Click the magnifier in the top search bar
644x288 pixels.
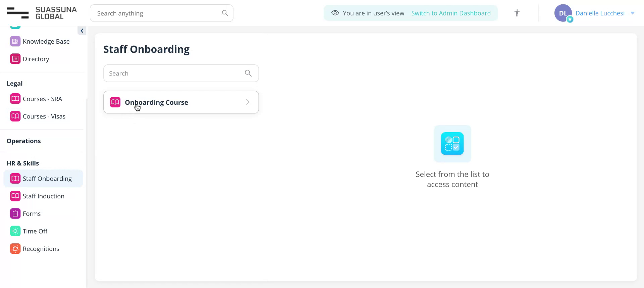coord(225,13)
